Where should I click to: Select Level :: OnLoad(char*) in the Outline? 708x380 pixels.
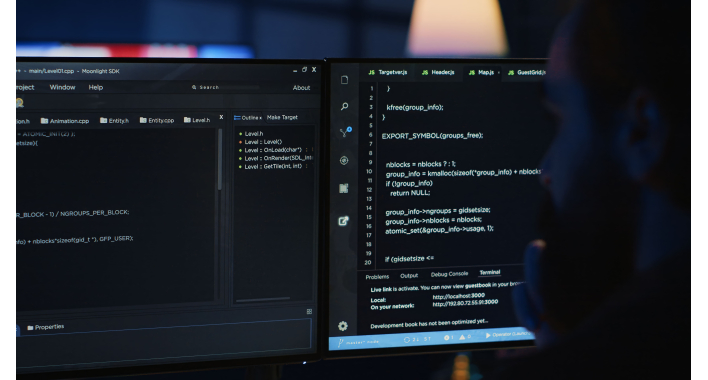[x=273, y=150]
